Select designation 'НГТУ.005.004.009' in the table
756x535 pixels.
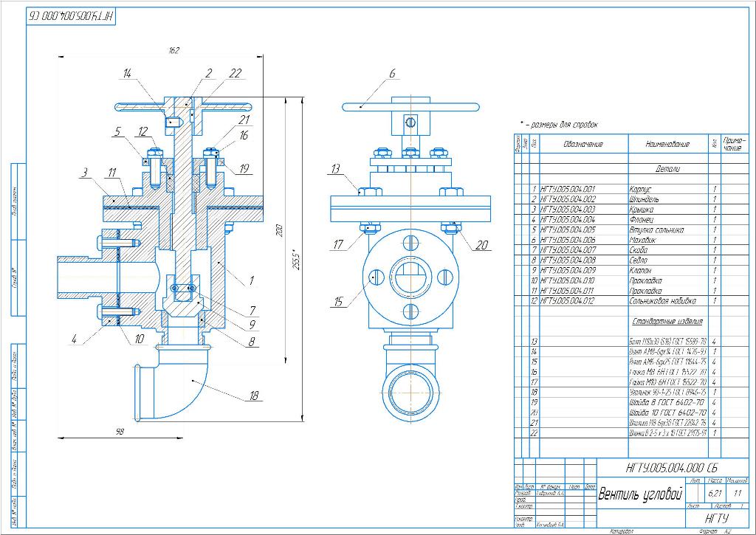[568, 270]
